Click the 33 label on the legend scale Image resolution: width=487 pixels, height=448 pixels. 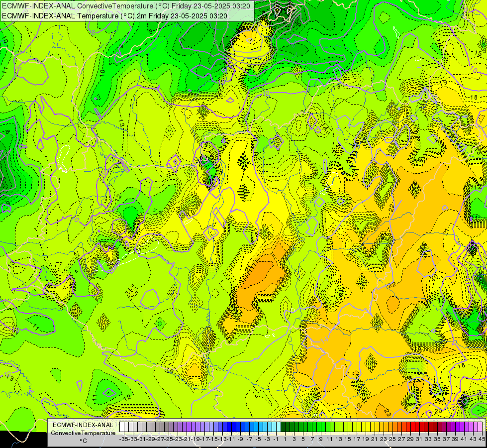pos(428,440)
